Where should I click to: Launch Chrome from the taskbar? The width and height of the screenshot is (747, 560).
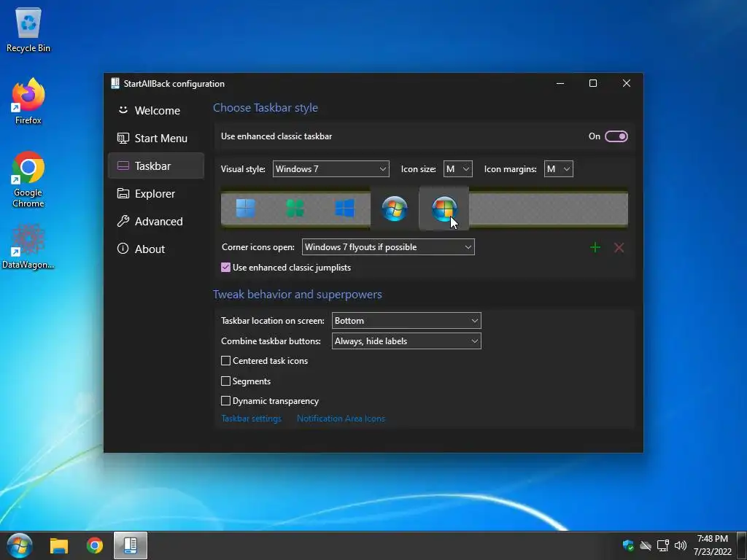click(94, 545)
